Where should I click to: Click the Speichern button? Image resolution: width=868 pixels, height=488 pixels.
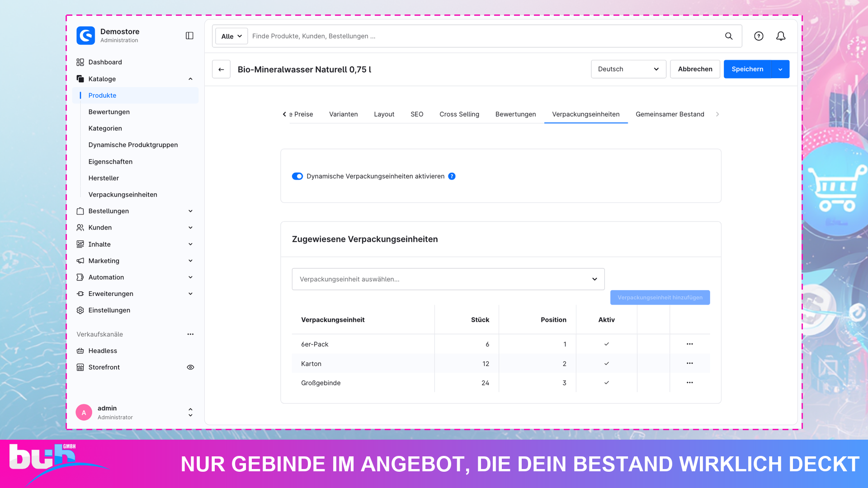click(747, 69)
